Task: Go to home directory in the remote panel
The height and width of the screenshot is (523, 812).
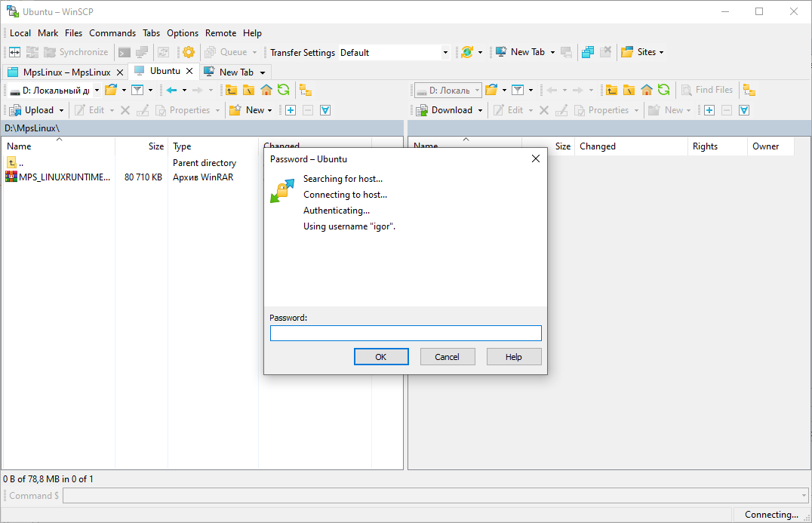Action: 646,90
